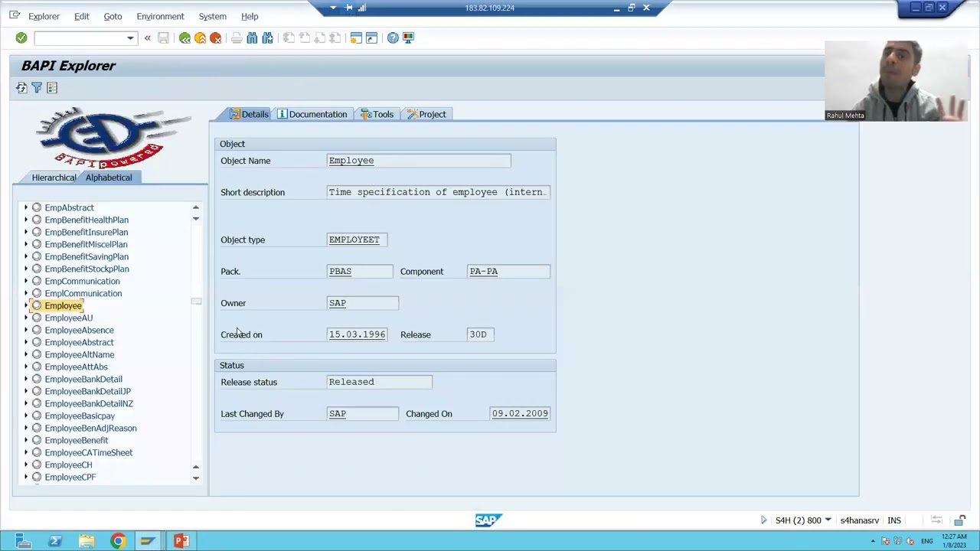
Task: Open the Help menu
Action: [x=250, y=16]
